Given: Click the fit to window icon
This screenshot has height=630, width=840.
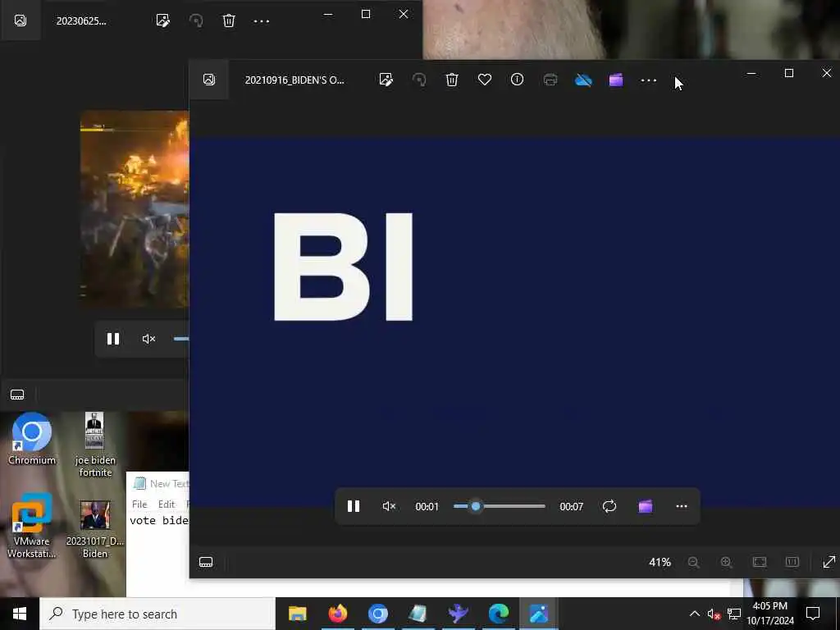Looking at the screenshot, I should 760,562.
